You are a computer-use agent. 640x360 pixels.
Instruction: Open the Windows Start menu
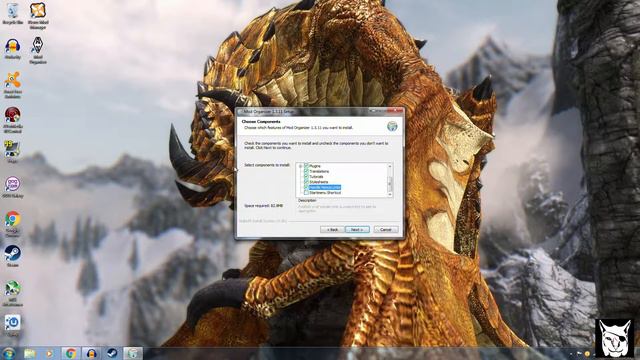[x=9, y=353]
